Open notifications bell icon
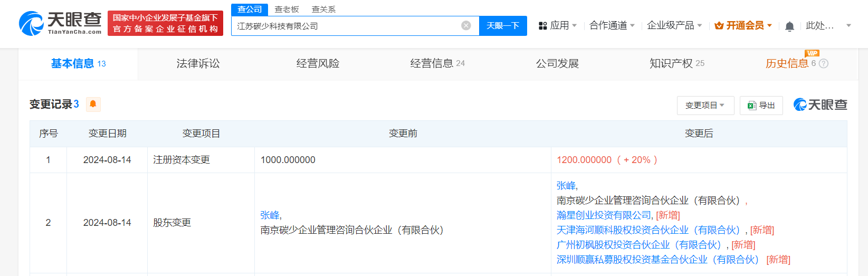 coord(789,26)
